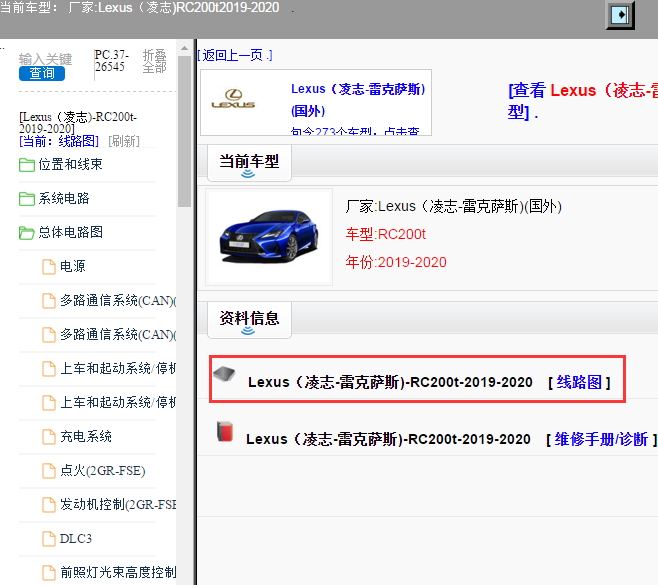Open the 维修手册/诊断 link
Viewport: 658px width, 585px height.
click(601, 439)
